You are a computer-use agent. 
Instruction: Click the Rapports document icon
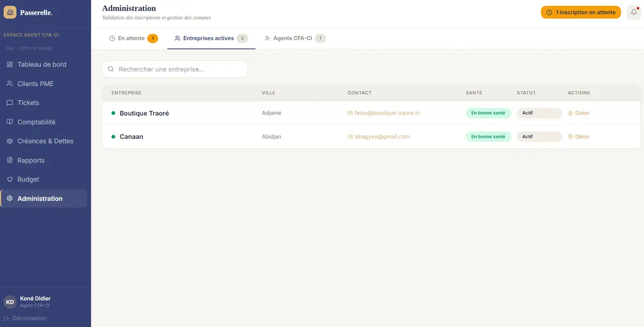tap(10, 160)
